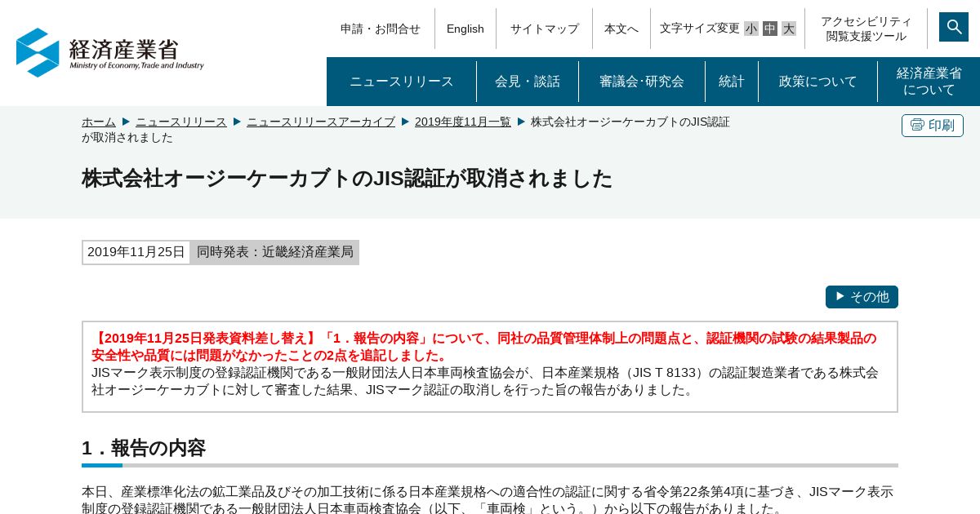The height and width of the screenshot is (514, 980).
Task: Open the 審議会・研究会 menu
Action: (642, 82)
